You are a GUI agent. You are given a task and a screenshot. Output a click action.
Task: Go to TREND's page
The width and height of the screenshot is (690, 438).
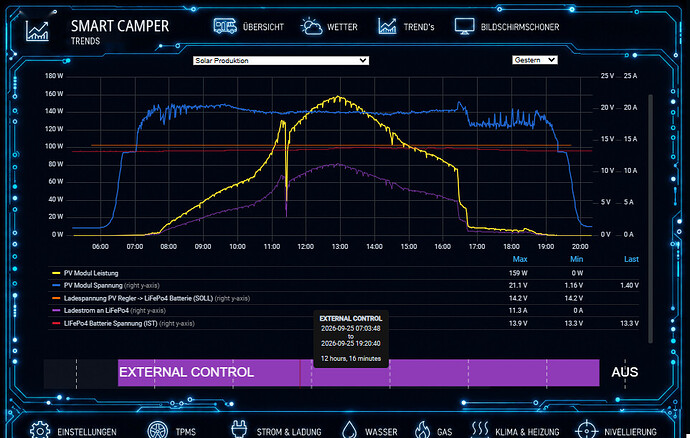[419, 27]
